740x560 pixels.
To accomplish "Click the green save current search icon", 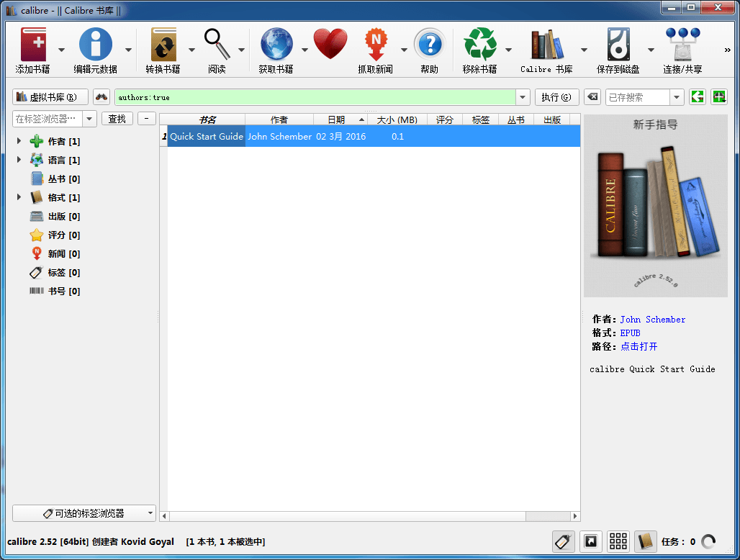I will (x=719, y=97).
